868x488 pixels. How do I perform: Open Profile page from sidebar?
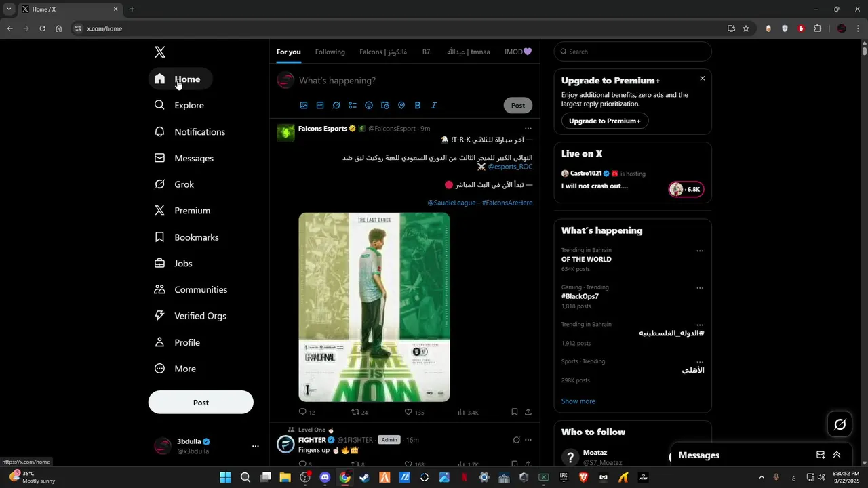[178, 342]
